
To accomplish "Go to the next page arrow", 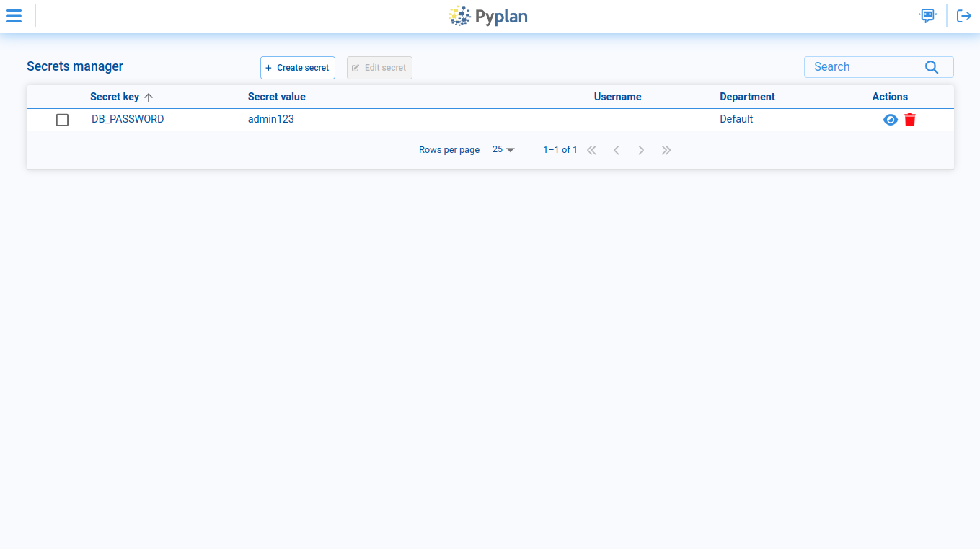I will [x=641, y=149].
